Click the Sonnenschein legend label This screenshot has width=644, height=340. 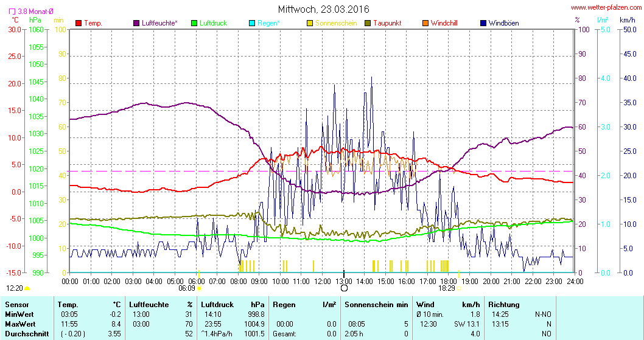click(337, 23)
